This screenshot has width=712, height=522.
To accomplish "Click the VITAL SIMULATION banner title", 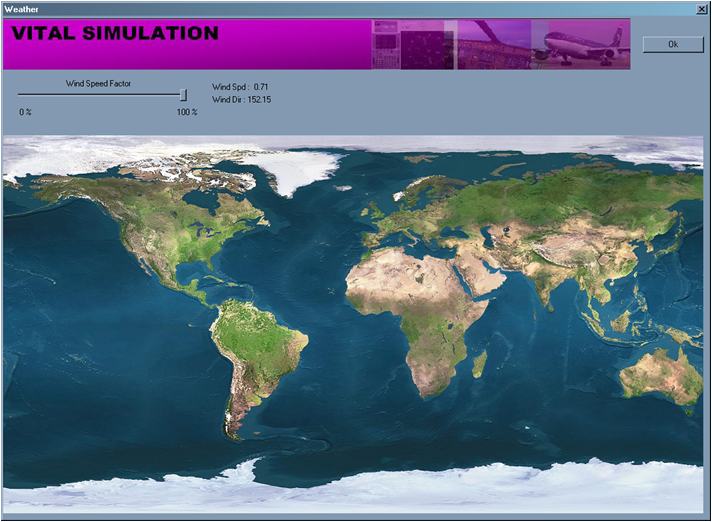I will pyautogui.click(x=115, y=33).
